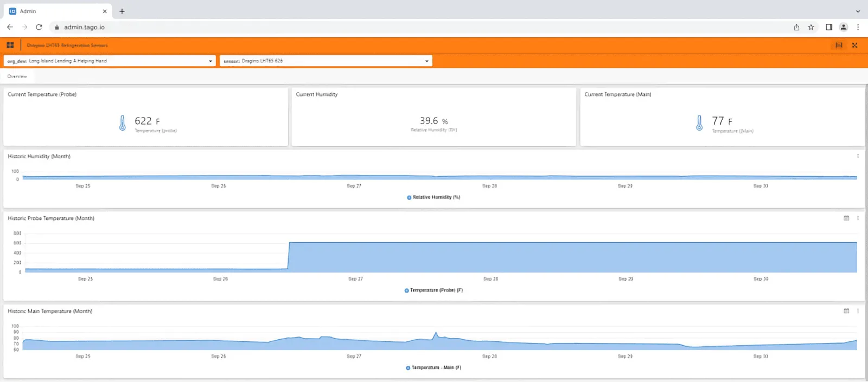This screenshot has height=382, width=868.
Task: Click the lock icon in the address bar
Action: [57, 27]
